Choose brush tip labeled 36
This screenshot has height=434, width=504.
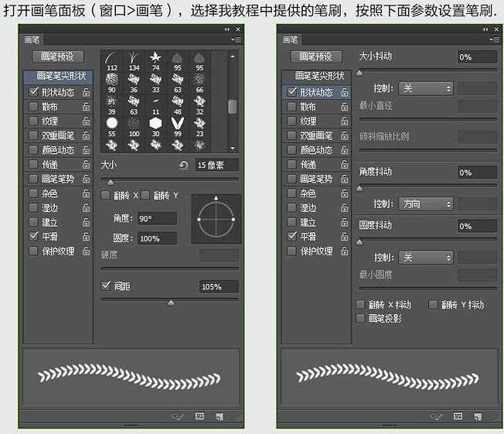(134, 83)
